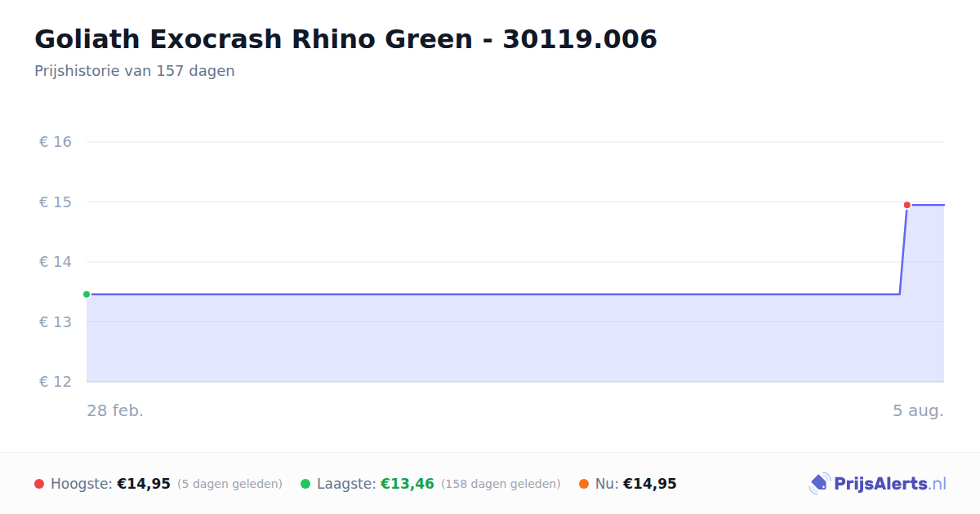Click the lowest price value €13,46
This screenshot has width=980, height=514.
click(x=408, y=484)
